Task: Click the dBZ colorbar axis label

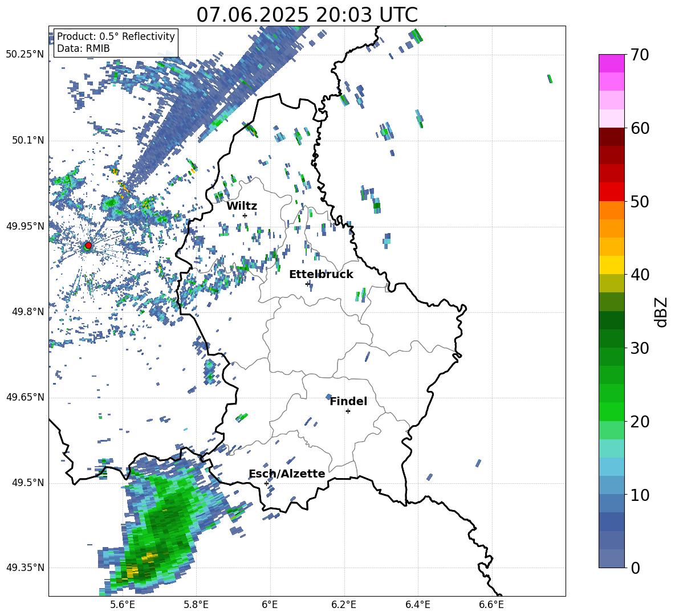Action: point(662,312)
